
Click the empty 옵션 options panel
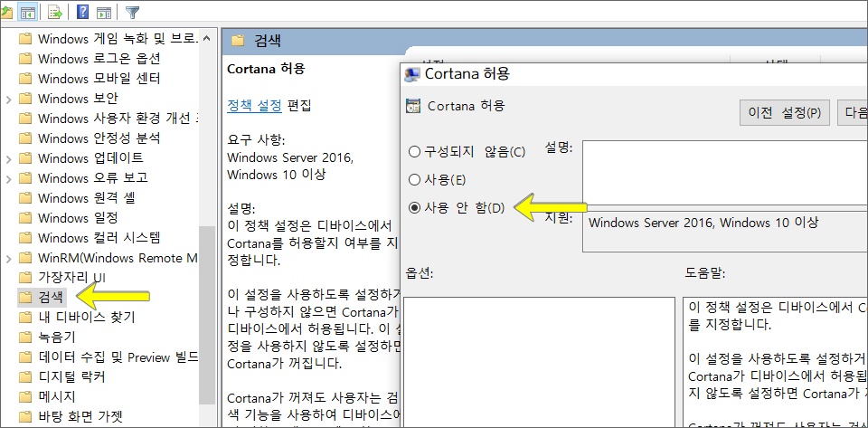(539, 362)
